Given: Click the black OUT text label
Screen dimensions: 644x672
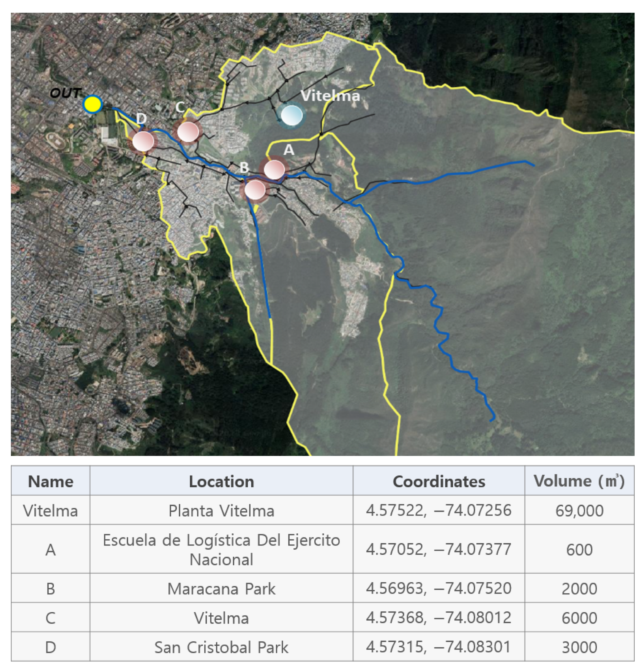Looking at the screenshot, I should pos(65,93).
